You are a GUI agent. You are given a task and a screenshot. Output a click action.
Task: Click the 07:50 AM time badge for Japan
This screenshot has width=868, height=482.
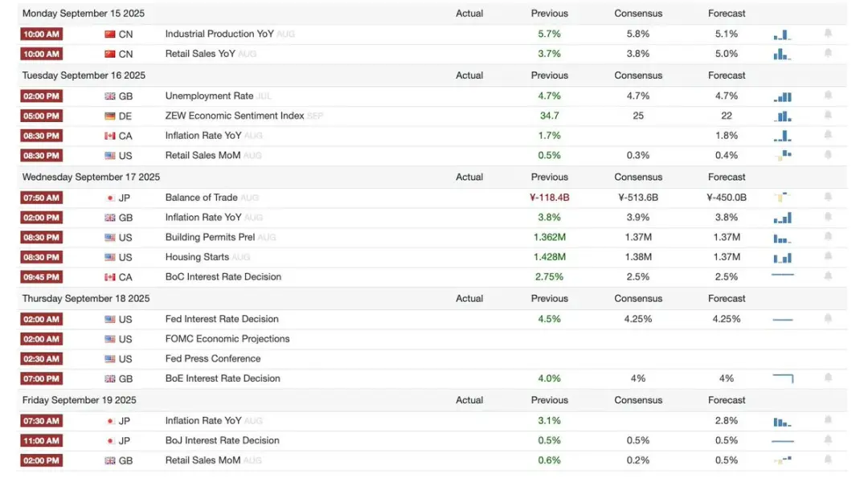pyautogui.click(x=42, y=198)
